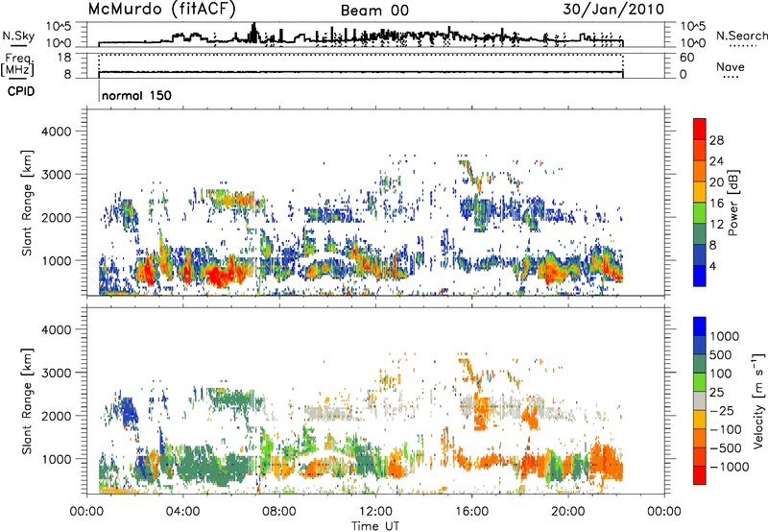Click the Nave legend label
The width and height of the screenshot is (768, 532).
[x=731, y=66]
